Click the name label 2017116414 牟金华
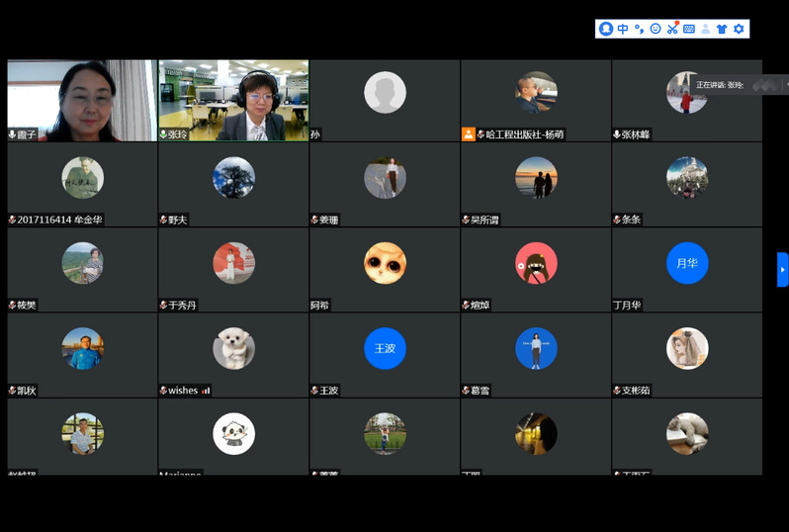This screenshot has width=789, height=532. pyautogui.click(x=57, y=220)
